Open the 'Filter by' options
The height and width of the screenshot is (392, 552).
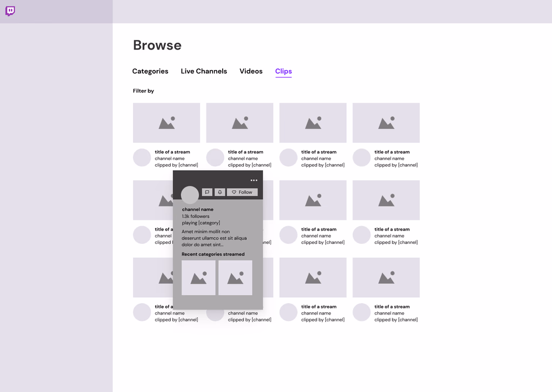tap(143, 91)
